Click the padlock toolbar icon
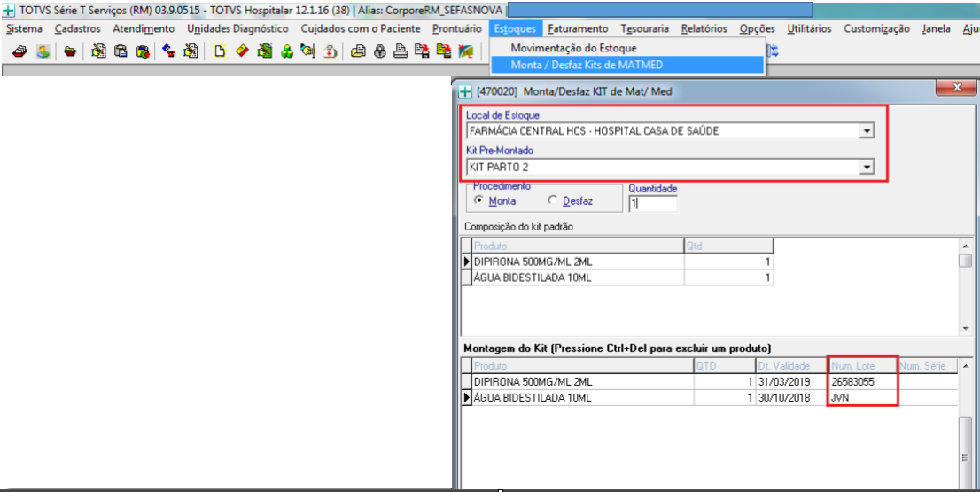The width and height of the screenshot is (980, 492). 380,51
